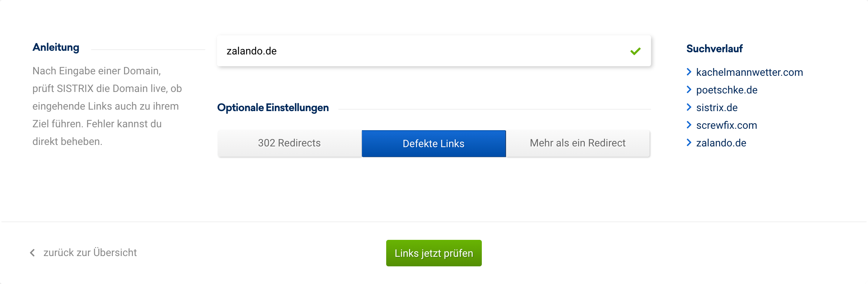The image size is (868, 284).
Task: Go back via zurück zur Übersicht
Action: click(x=90, y=253)
